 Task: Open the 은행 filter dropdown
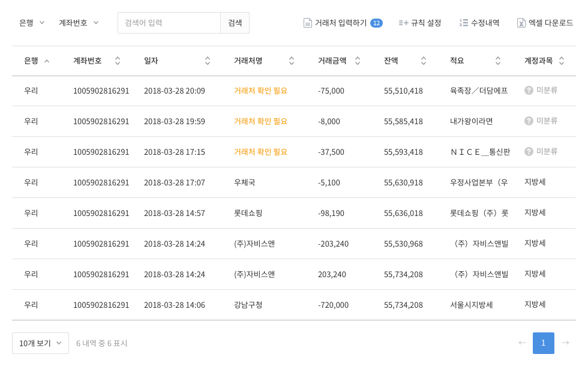tap(32, 23)
